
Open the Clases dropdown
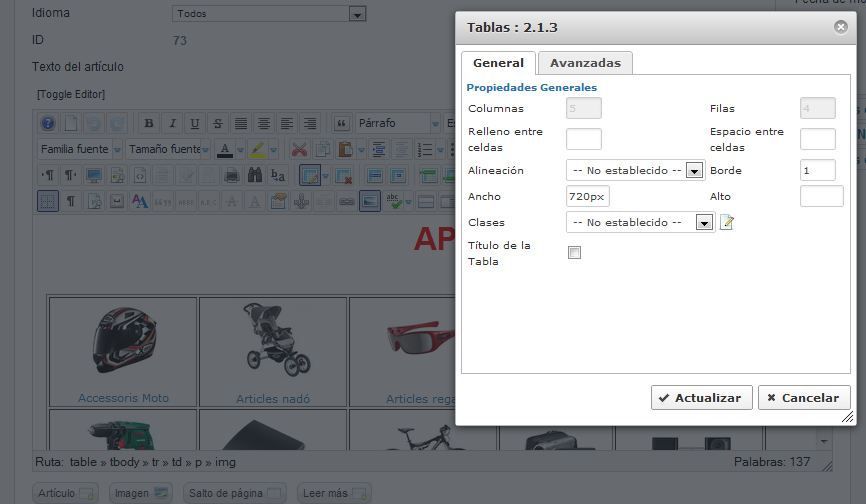coord(640,222)
